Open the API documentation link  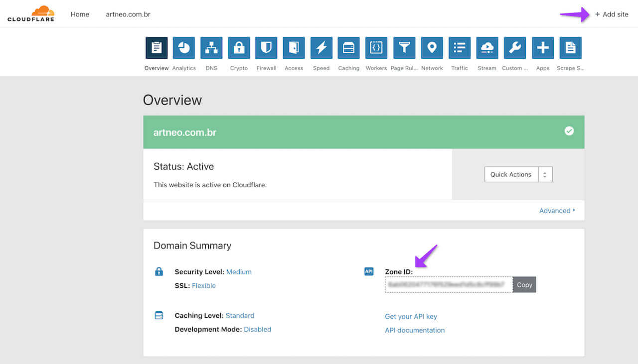[x=415, y=330]
